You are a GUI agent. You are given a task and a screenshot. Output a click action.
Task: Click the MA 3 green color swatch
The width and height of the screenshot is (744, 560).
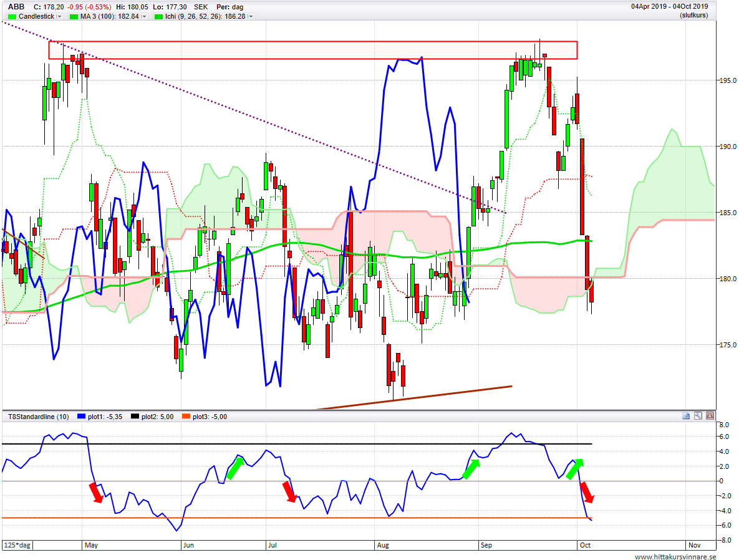74,16
